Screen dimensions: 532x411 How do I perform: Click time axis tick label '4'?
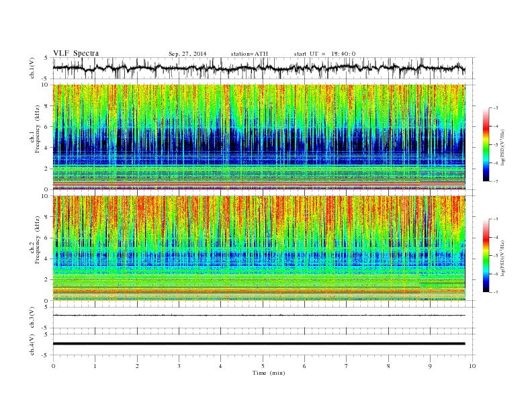tap(220, 366)
